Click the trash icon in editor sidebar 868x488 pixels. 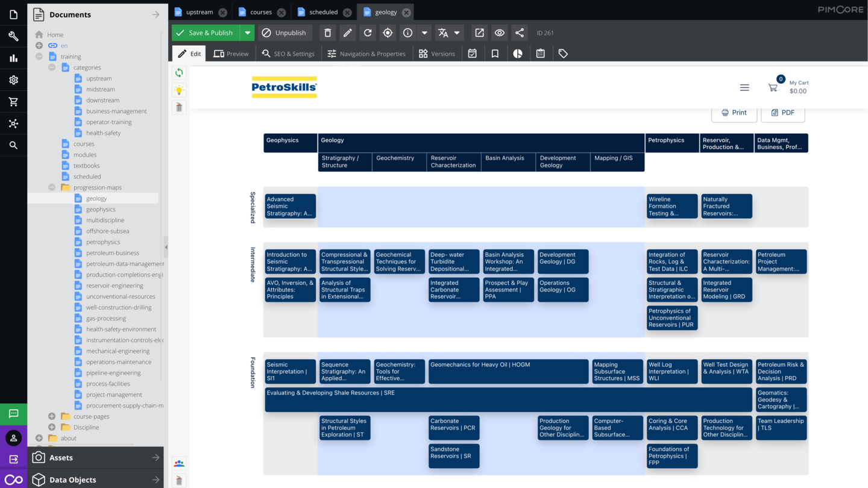[179, 107]
